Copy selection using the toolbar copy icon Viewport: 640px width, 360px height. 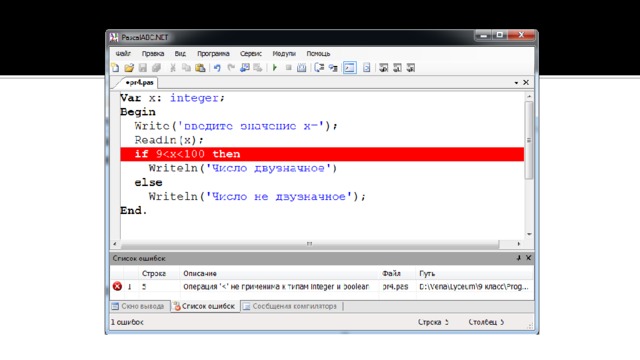tap(186, 68)
